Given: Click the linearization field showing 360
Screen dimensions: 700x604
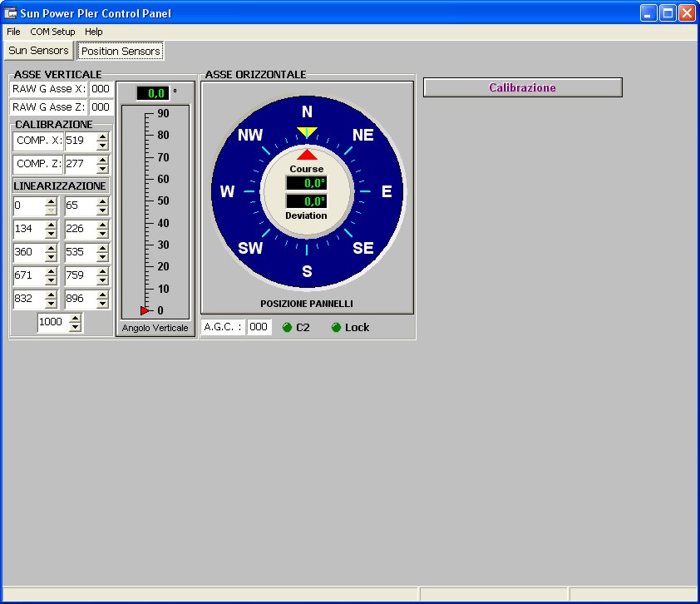Looking at the screenshot, I should tap(29, 252).
